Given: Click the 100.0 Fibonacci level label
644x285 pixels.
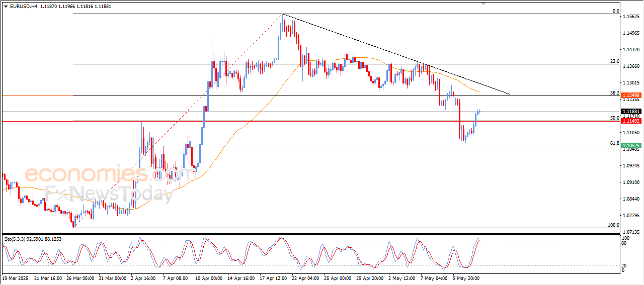Looking at the screenshot, I should pyautogui.click(x=613, y=225).
